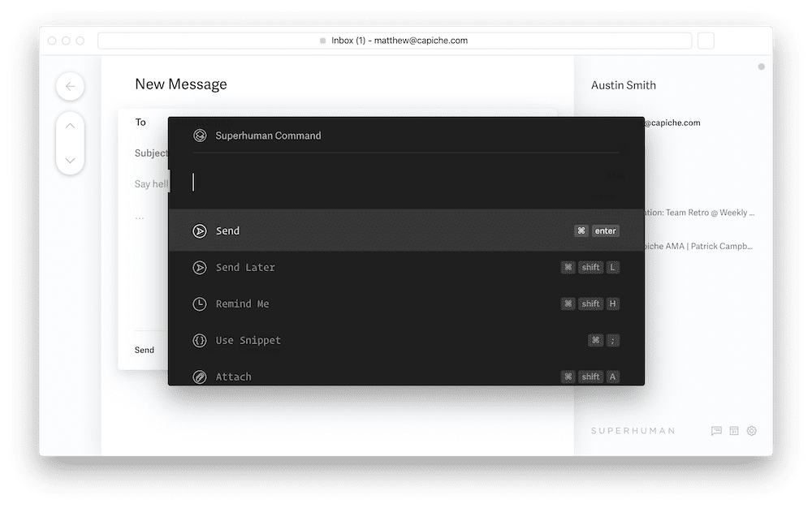Click the Attach paperclip icon
Screen dimensions: 812x508
[x=199, y=377]
